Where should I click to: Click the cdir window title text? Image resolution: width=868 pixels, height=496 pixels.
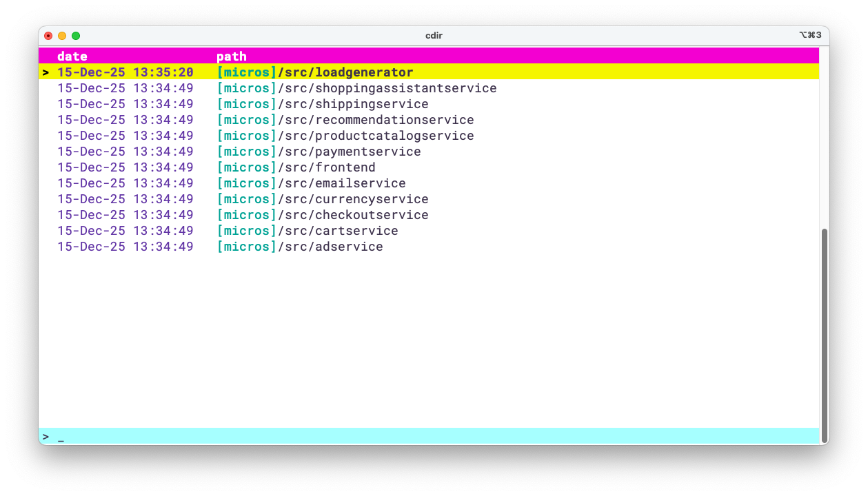pyautogui.click(x=434, y=35)
